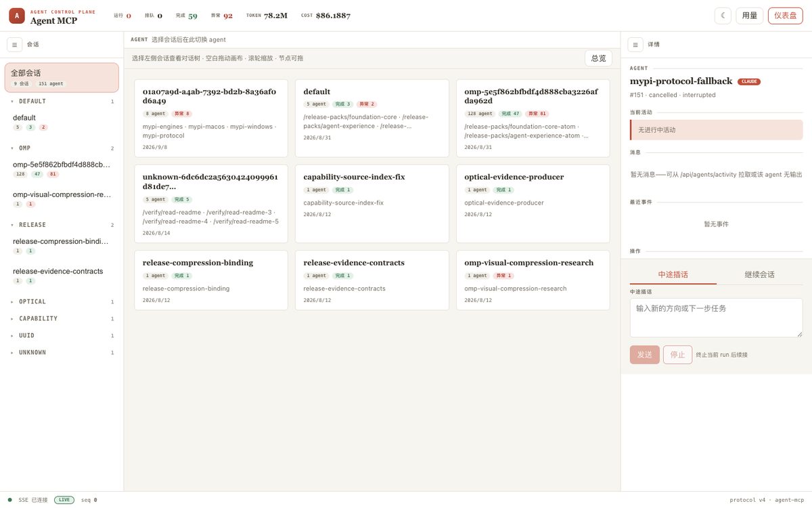Click the 停止 stop button

click(678, 355)
